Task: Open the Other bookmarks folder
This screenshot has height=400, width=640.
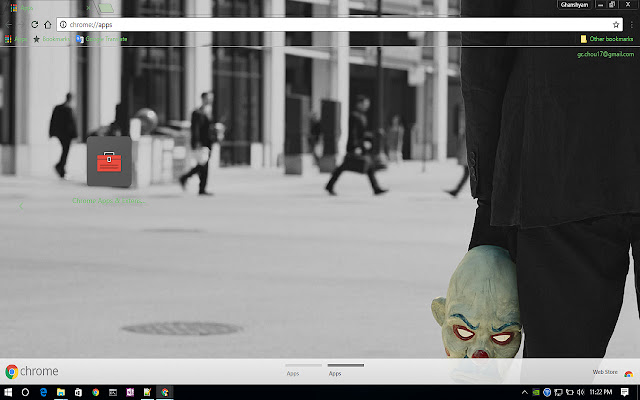Action: [607, 39]
